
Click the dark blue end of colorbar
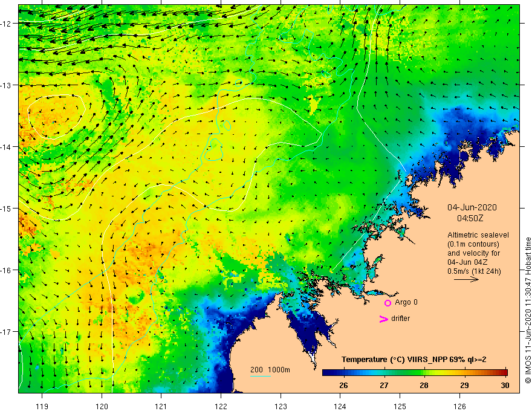point(326,373)
